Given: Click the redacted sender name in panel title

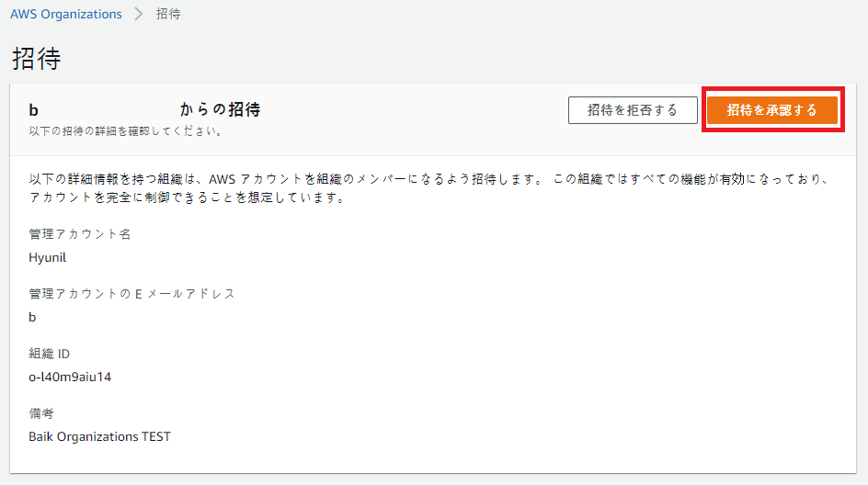Looking at the screenshot, I should click(x=33, y=110).
